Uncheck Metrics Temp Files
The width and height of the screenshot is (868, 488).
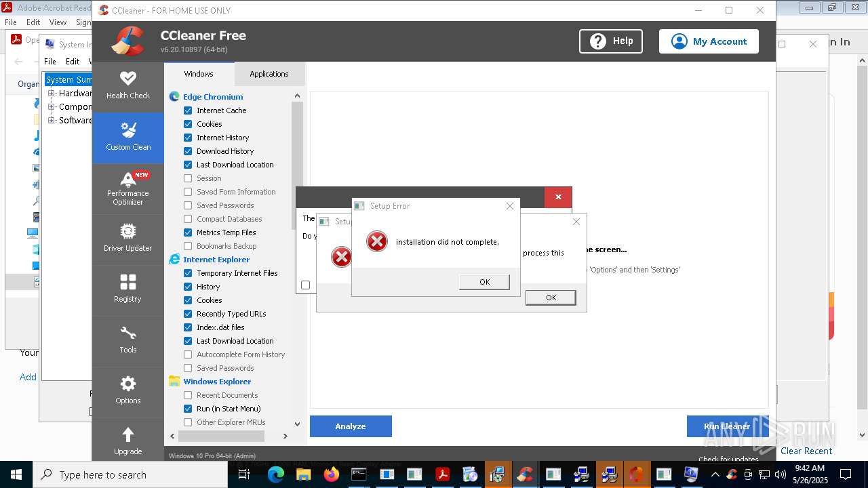pyautogui.click(x=188, y=232)
